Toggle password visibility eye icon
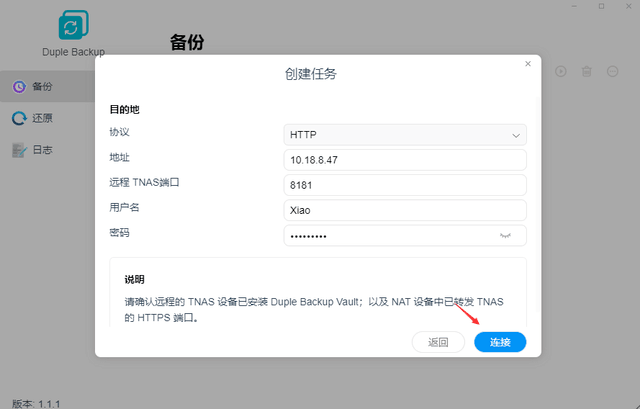The width and height of the screenshot is (640, 409). [505, 236]
